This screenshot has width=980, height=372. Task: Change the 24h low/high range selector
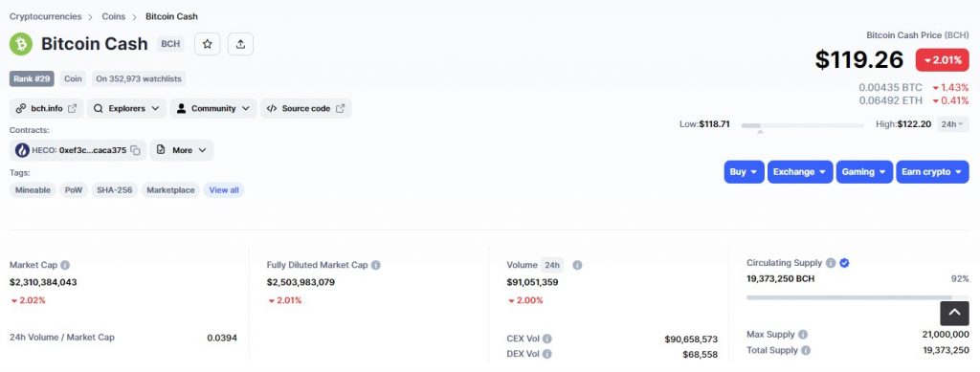click(x=952, y=124)
